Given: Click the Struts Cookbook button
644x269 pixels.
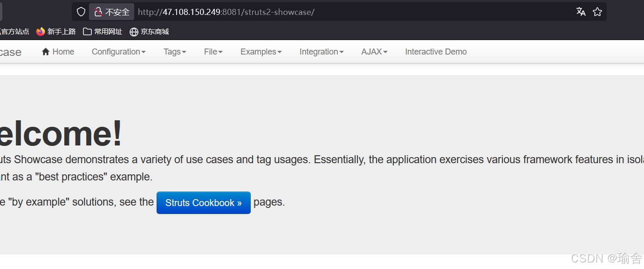Looking at the screenshot, I should coord(204,203).
